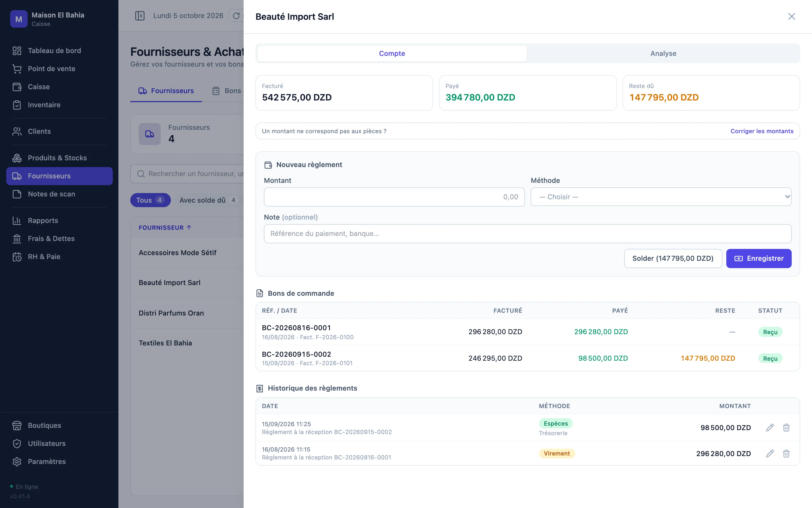Click Corriger les montants link
The width and height of the screenshot is (812, 508).
(762, 131)
